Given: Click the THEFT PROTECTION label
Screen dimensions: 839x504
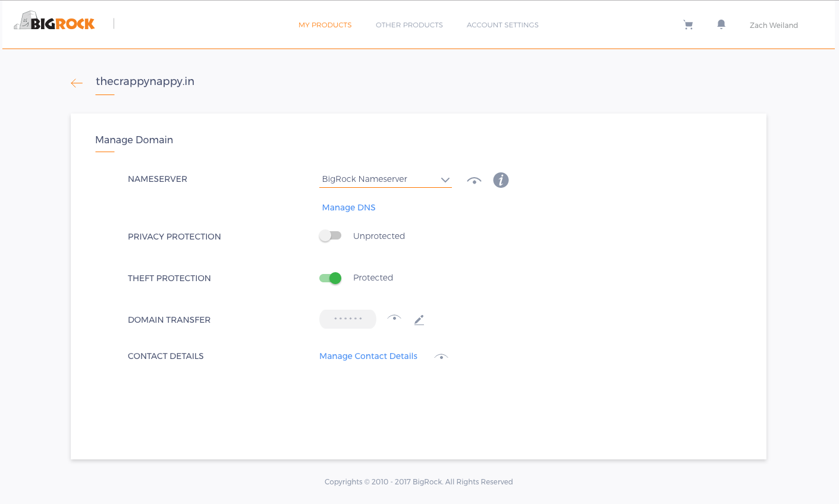Looking at the screenshot, I should (169, 278).
